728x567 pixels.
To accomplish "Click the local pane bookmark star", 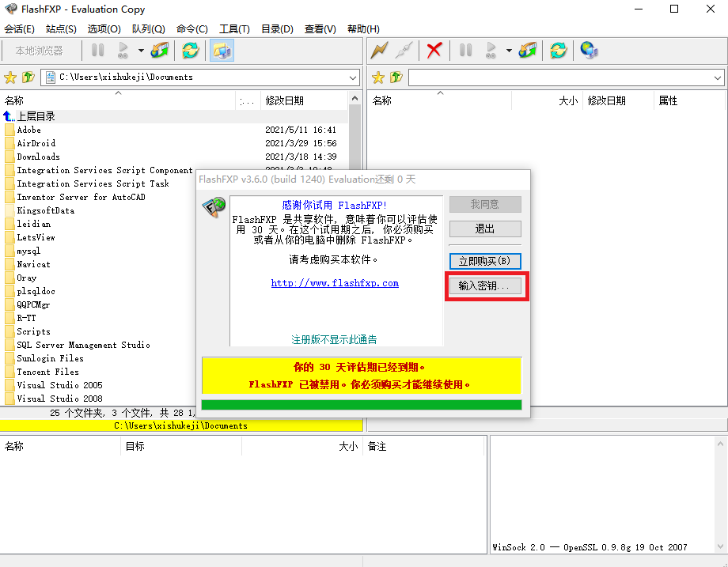I will (x=9, y=77).
